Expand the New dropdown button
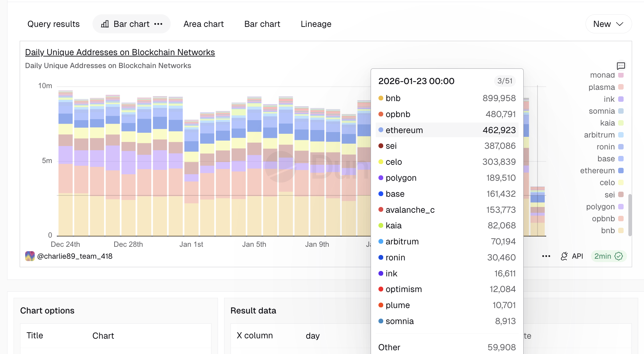The image size is (644, 354). [x=608, y=24]
